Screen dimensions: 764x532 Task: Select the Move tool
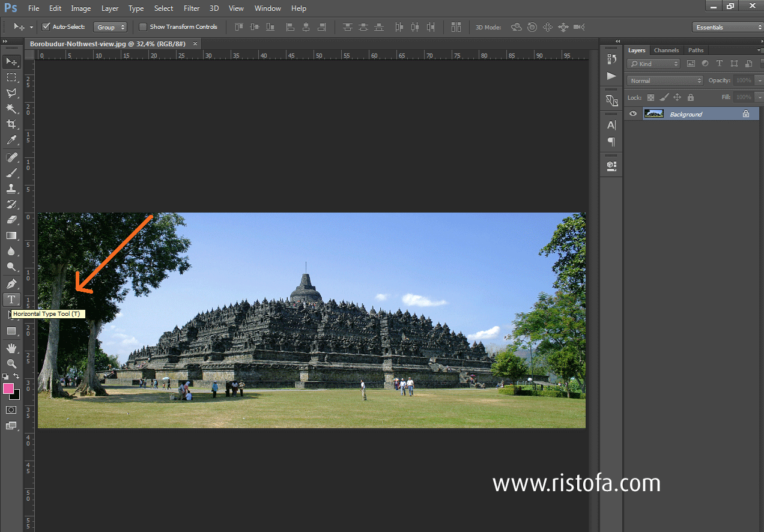click(11, 61)
